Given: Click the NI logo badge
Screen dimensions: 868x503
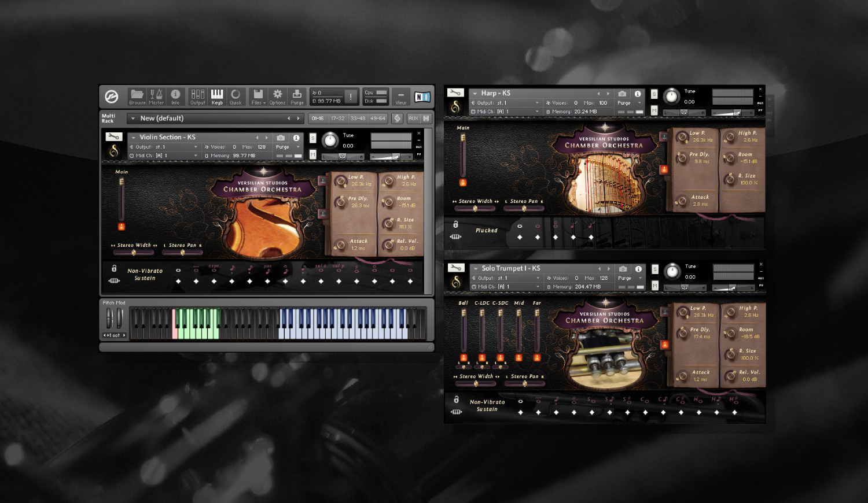Looking at the screenshot, I should pyautogui.click(x=422, y=97).
